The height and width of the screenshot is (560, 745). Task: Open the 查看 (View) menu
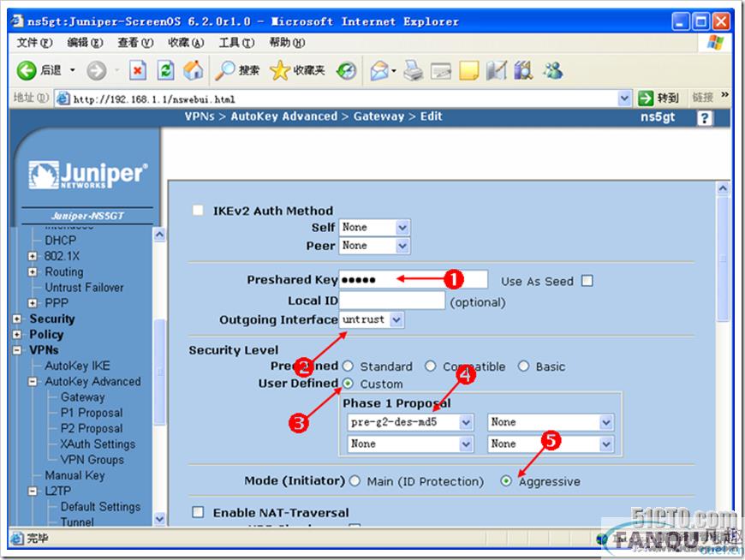click(x=135, y=43)
